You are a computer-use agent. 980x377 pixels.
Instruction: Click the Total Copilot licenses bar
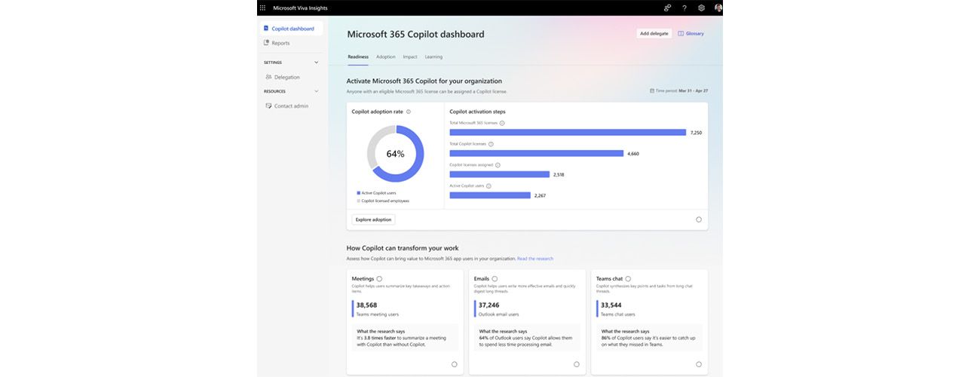tap(537, 153)
